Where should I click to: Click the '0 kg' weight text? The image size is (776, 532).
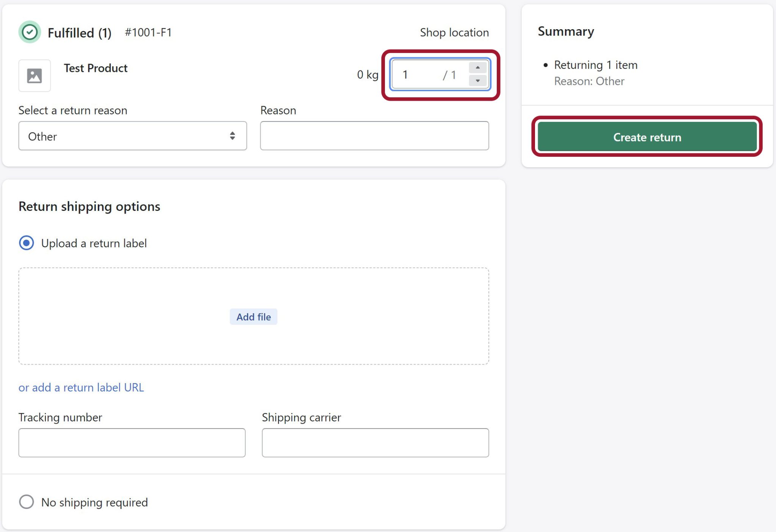pyautogui.click(x=368, y=75)
